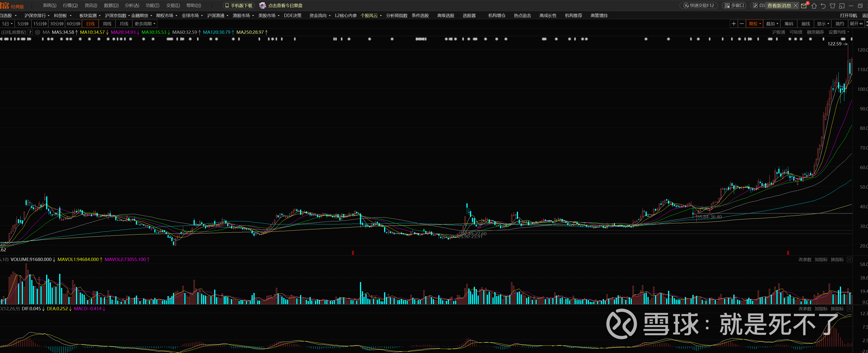Image resolution: width=868 pixels, height=353 pixels.
Task: Dismiss the 查看新消息 notification popup
Action: coord(796,6)
